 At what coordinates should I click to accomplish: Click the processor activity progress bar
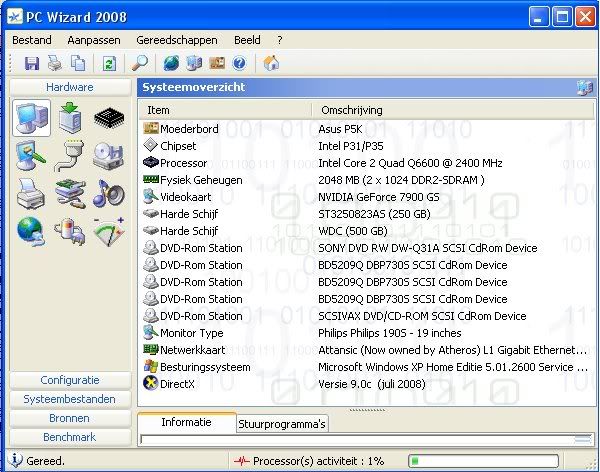484,461
